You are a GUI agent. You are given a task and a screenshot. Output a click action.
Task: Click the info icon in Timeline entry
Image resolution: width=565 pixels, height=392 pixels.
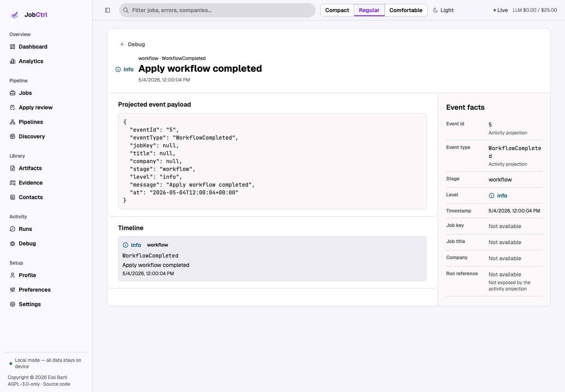(x=126, y=245)
